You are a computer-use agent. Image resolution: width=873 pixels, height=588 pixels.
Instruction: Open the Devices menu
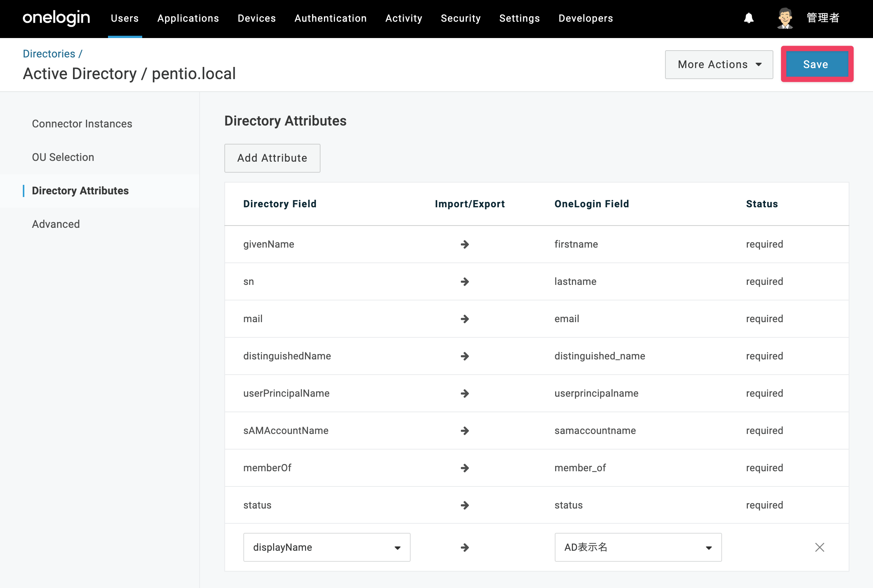click(257, 18)
